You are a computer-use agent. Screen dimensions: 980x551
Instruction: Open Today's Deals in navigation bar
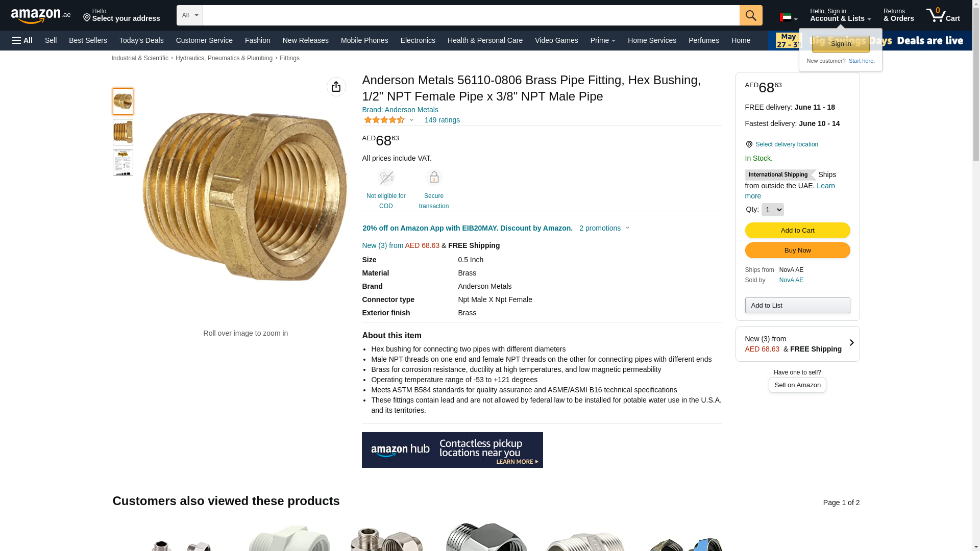point(141,40)
